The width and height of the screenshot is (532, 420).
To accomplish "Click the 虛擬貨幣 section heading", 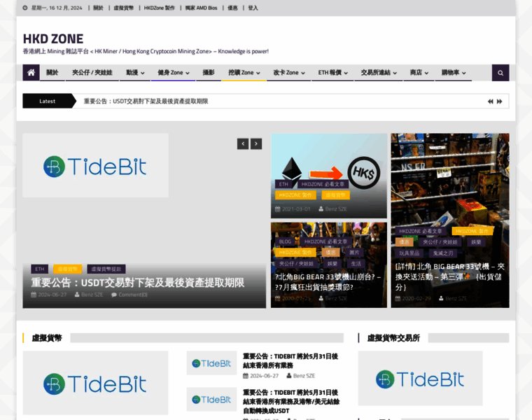I will click(x=47, y=338).
